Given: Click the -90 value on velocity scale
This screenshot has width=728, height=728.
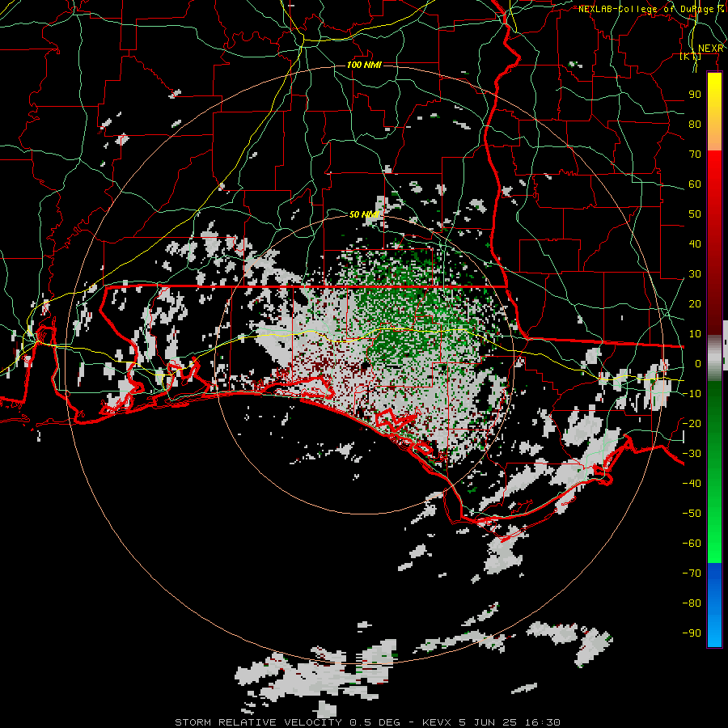Looking at the screenshot, I should [692, 633].
